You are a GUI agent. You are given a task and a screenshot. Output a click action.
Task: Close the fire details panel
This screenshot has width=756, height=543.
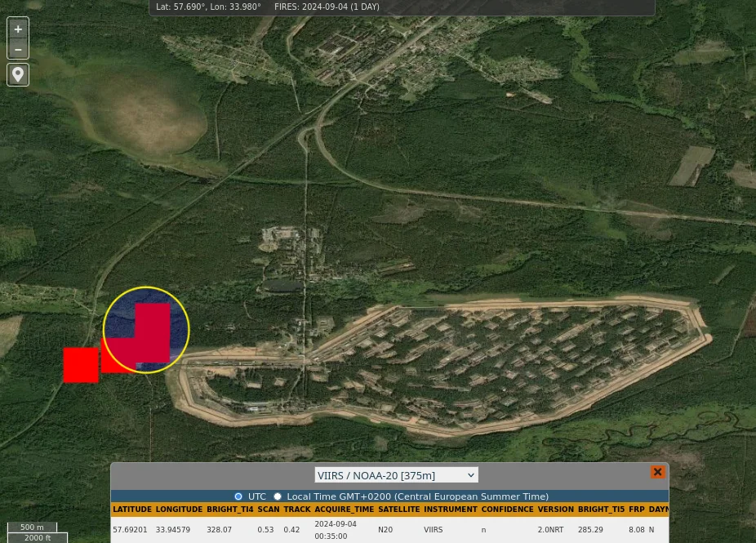point(657,472)
